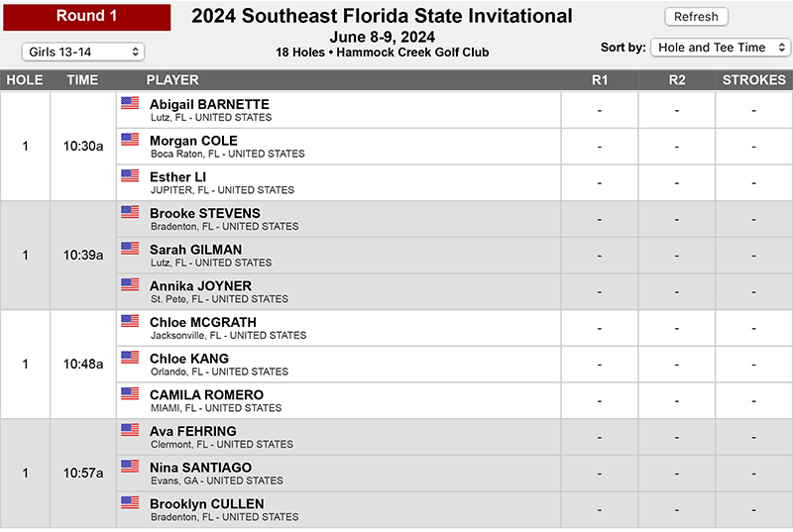Open Annika JOYNER's player name link
The width and height of the screenshot is (793, 532).
pos(200,286)
